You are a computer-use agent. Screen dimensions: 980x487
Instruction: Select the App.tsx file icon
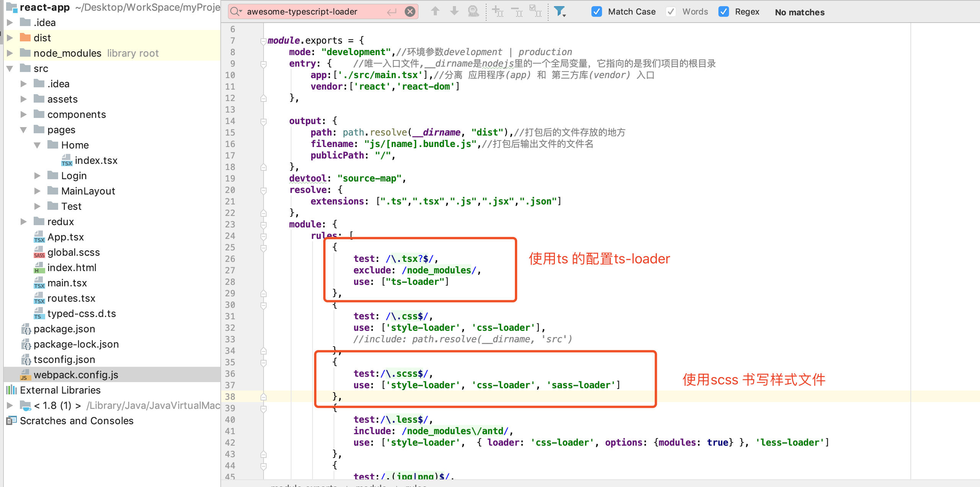(x=39, y=237)
